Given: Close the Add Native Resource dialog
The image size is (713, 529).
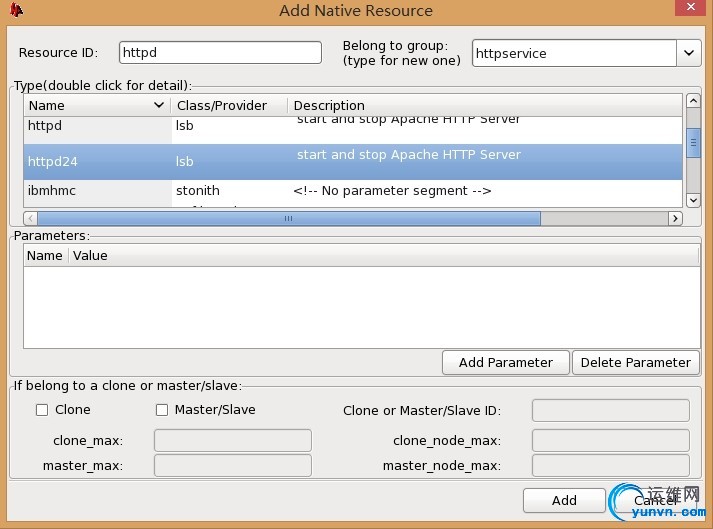Looking at the screenshot, I should coord(690,7).
